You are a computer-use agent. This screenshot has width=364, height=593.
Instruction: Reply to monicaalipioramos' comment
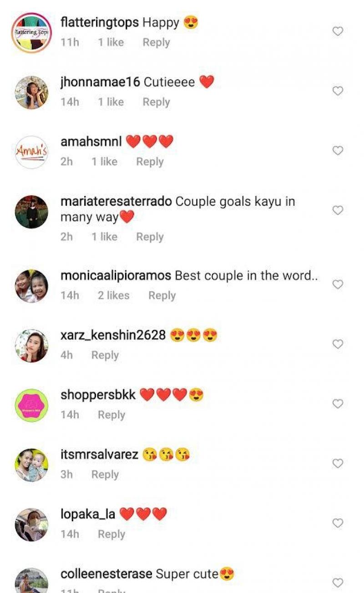[x=162, y=295]
